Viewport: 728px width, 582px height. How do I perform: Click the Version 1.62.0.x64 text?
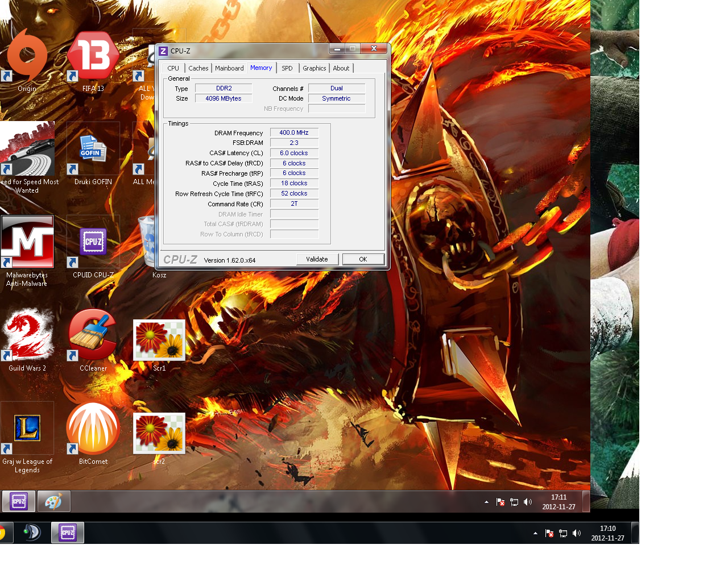[x=230, y=260]
